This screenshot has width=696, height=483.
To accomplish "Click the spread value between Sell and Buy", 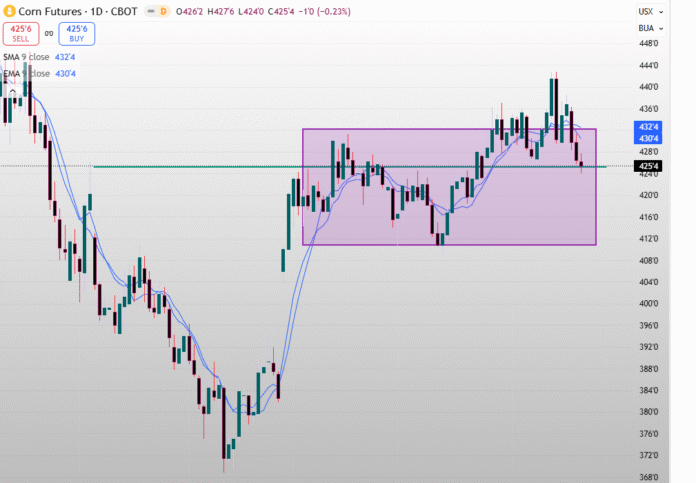I will (49, 34).
